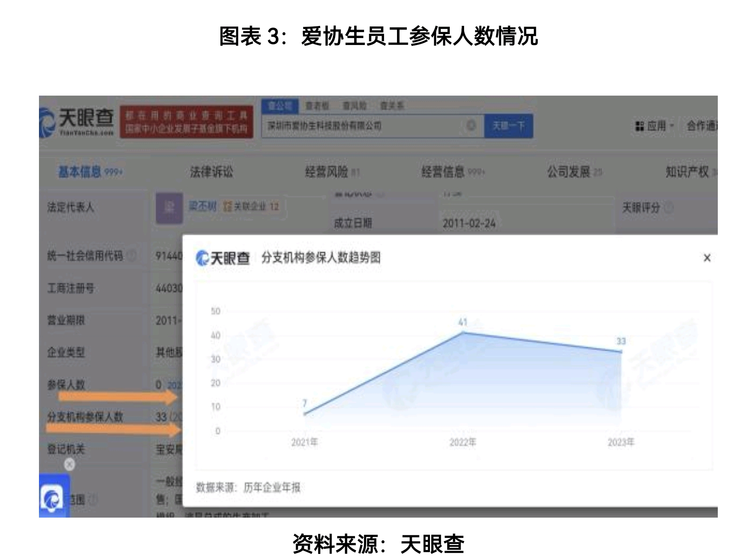Click the purple 梁 avatar icon
752x560 pixels.
(169, 208)
